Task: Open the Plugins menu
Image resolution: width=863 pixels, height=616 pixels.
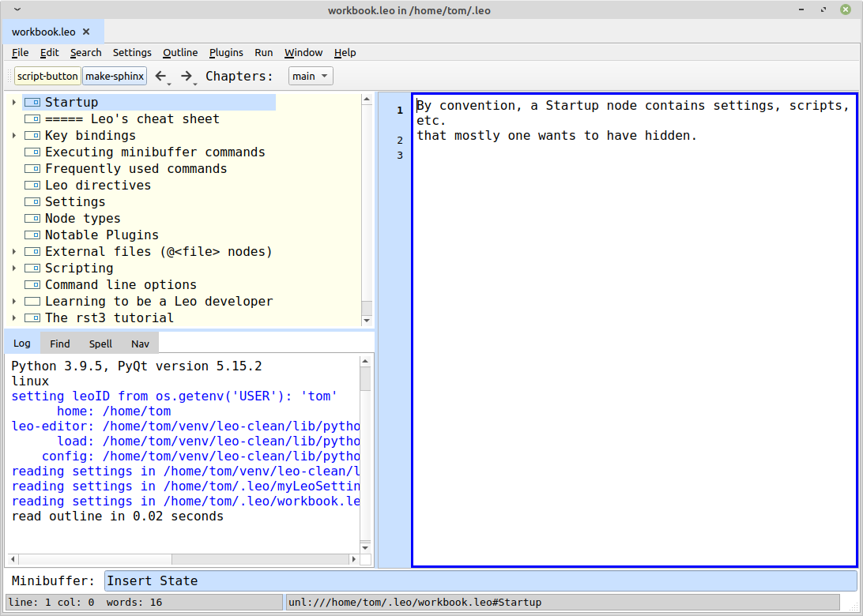Action: click(x=226, y=53)
